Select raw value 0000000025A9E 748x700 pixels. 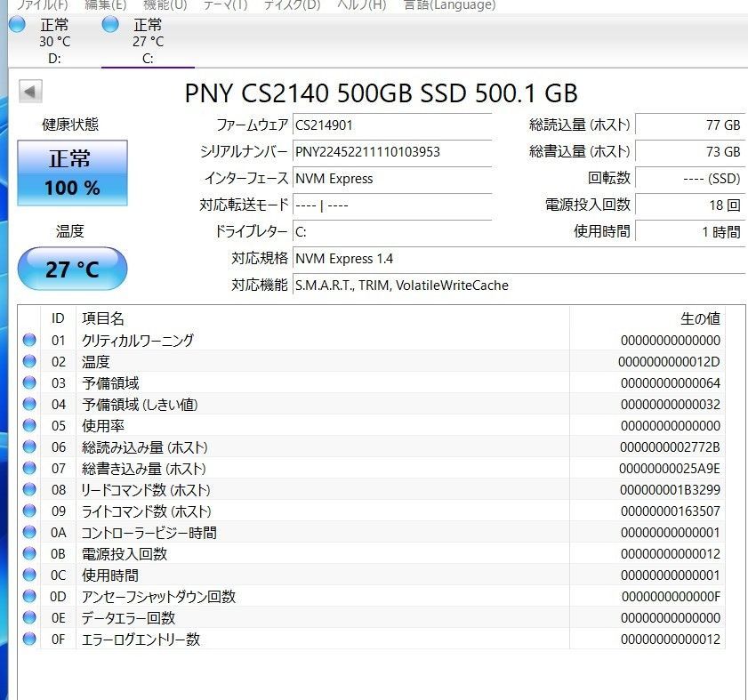[x=670, y=469]
